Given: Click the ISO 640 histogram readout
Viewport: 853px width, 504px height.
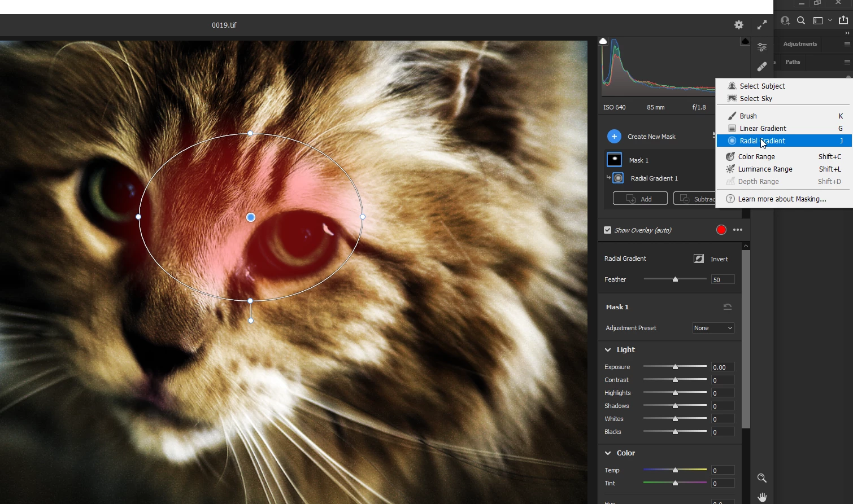Looking at the screenshot, I should tap(614, 107).
